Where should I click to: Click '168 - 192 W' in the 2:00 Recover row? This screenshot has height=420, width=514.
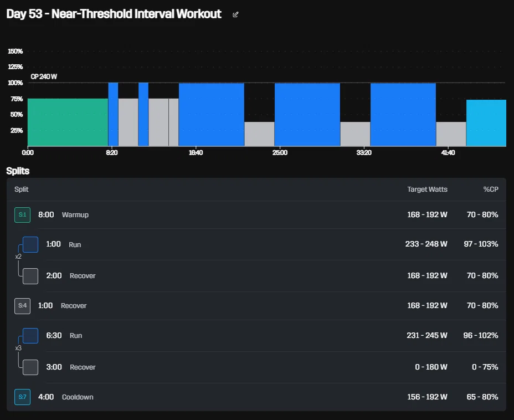pyautogui.click(x=427, y=275)
